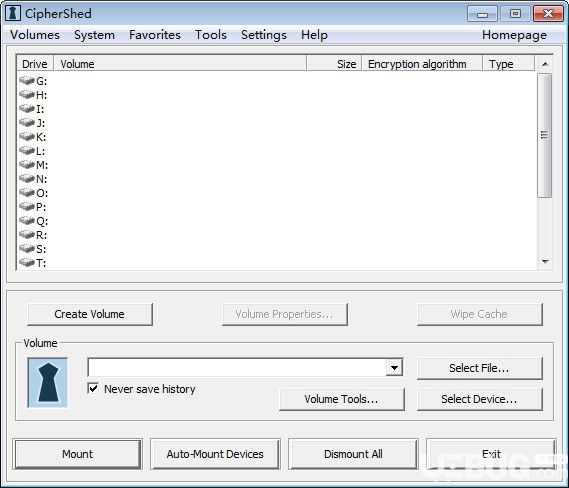The width and height of the screenshot is (569, 488).
Task: Expand the volume path dropdown arrow
Action: [394, 368]
